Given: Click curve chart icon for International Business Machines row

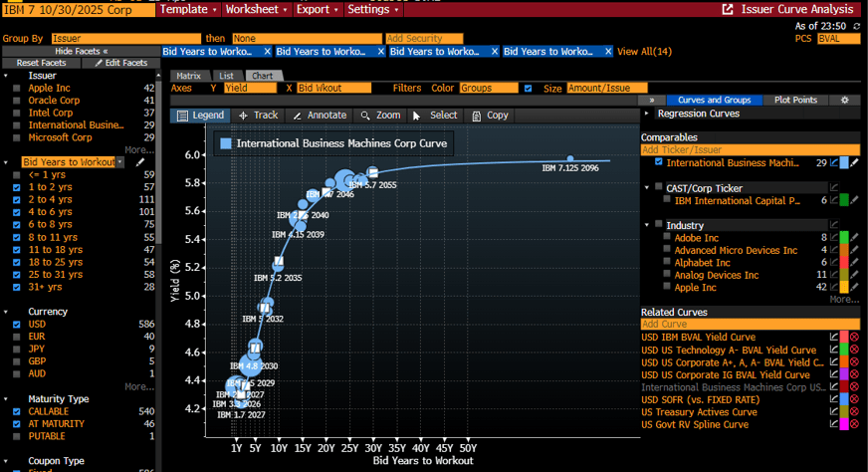Looking at the screenshot, I should tap(834, 163).
